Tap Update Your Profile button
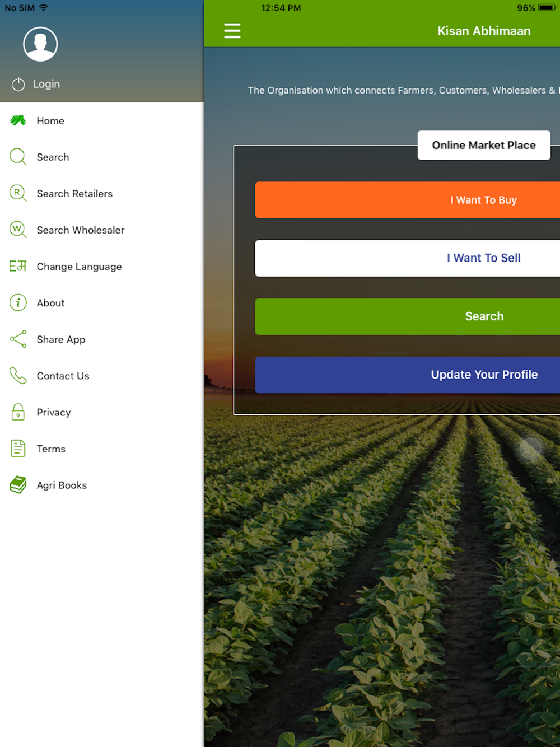Screen dimensions: 560x747 pos(408,375)
